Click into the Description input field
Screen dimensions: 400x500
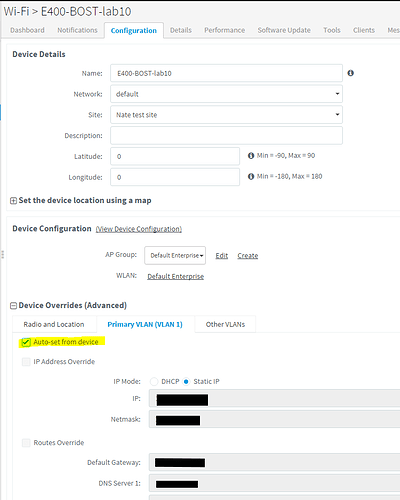click(x=226, y=135)
